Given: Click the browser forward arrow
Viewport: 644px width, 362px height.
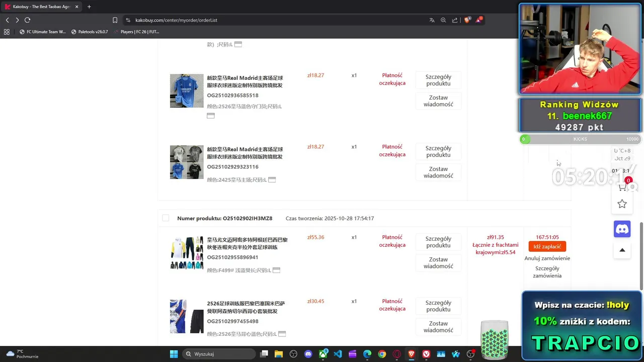Looking at the screenshot, I should [x=17, y=20].
